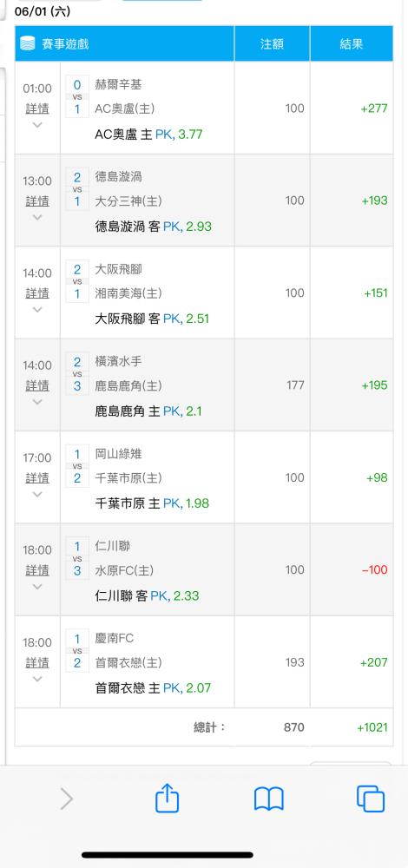Open 詳情 link for 01:00 match
The image size is (408, 868).
pos(37,108)
